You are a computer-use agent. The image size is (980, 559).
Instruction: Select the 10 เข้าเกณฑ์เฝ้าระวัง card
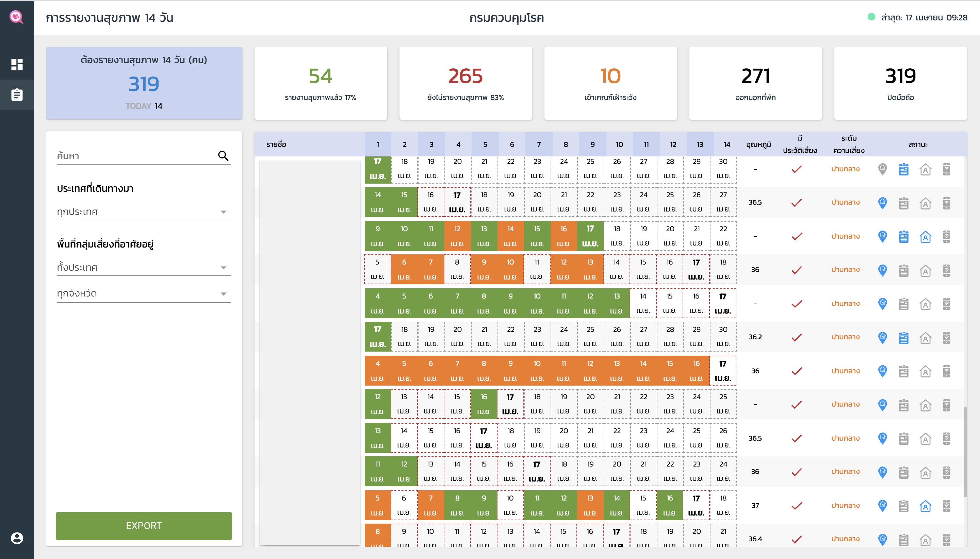[610, 83]
